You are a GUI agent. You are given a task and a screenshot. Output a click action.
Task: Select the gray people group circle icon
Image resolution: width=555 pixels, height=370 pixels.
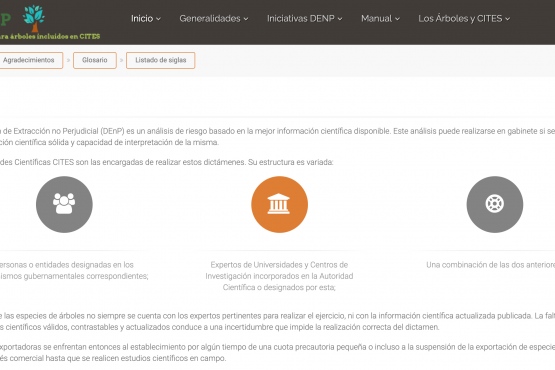click(x=64, y=204)
